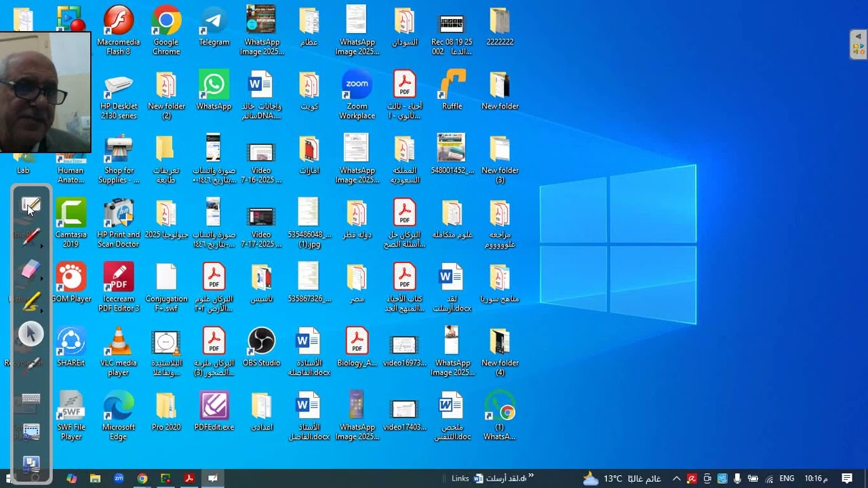Open Copilot icon in taskbar
The image size is (868, 488).
[x=71, y=479]
